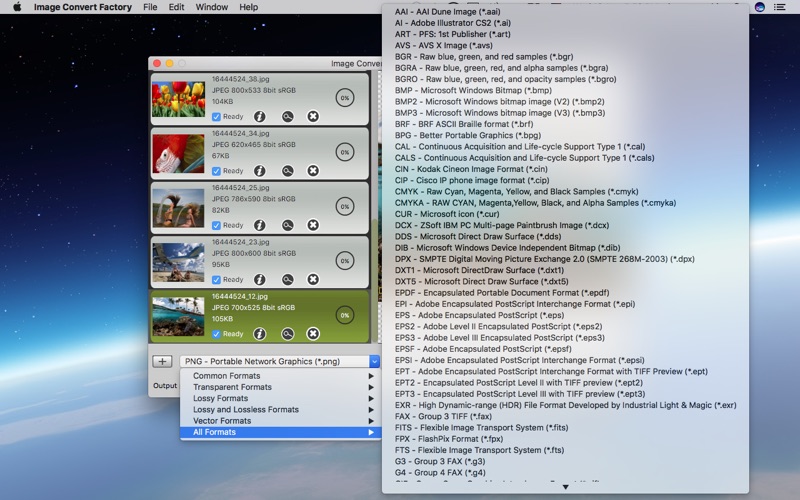
Task: Choose EXR - High Dynamic-range format
Action: [565, 405]
